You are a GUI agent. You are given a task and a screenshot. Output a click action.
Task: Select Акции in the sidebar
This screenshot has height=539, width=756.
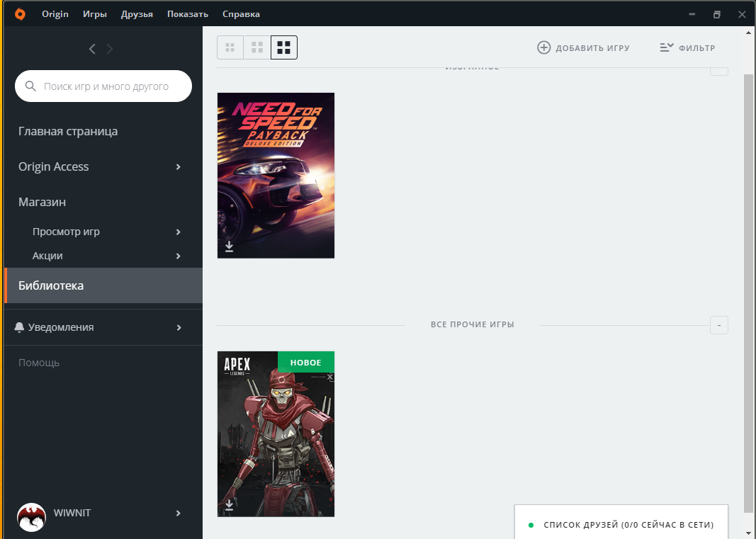[47, 256]
